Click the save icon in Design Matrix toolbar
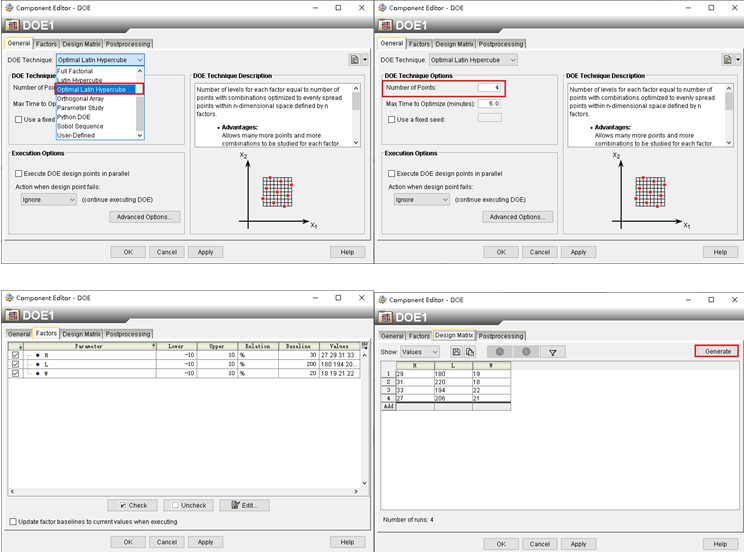Image resolution: width=744 pixels, height=552 pixels. (456, 352)
